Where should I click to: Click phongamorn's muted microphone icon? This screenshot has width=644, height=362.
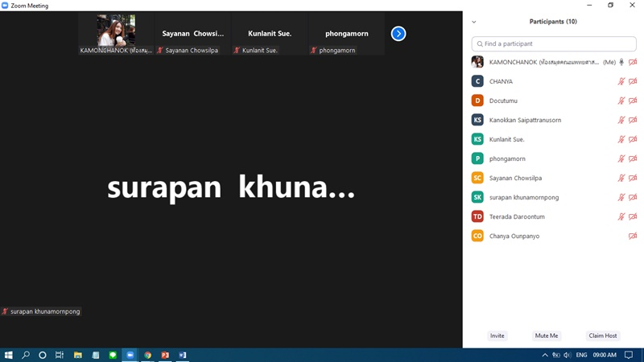(x=621, y=158)
